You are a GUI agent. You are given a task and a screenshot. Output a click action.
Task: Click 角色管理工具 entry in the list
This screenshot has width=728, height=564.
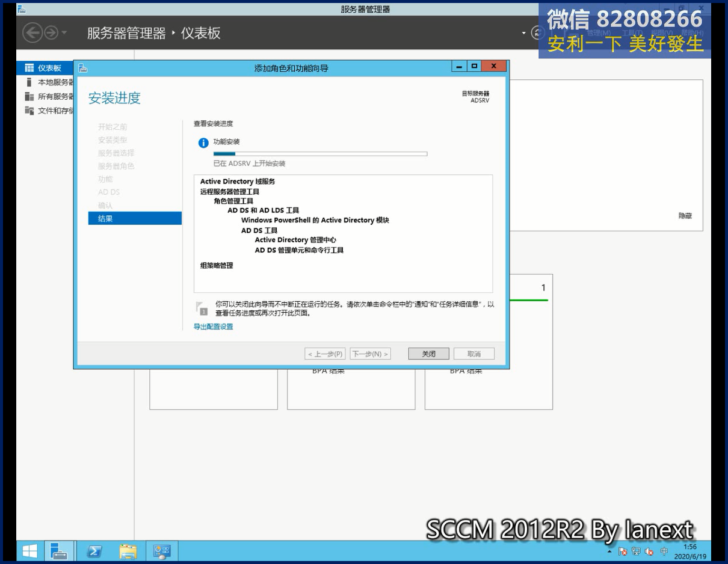[x=233, y=201]
